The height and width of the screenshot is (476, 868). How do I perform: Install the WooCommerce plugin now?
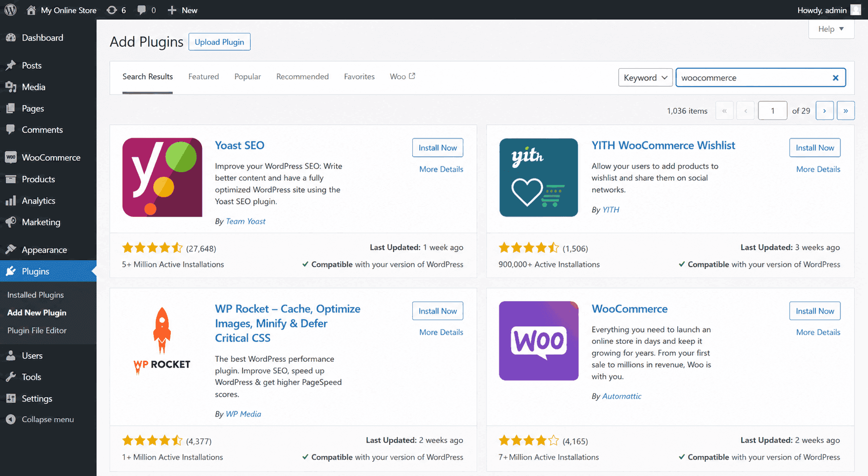click(815, 311)
